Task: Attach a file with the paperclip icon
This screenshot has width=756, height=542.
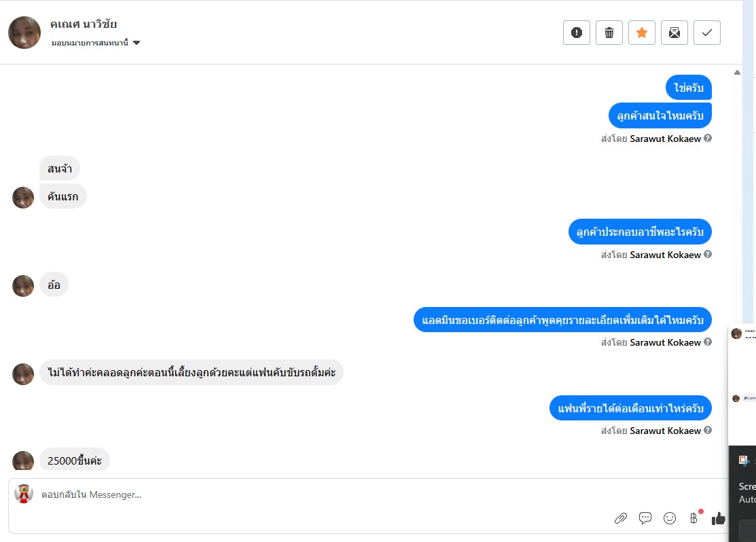Action: coord(620,518)
